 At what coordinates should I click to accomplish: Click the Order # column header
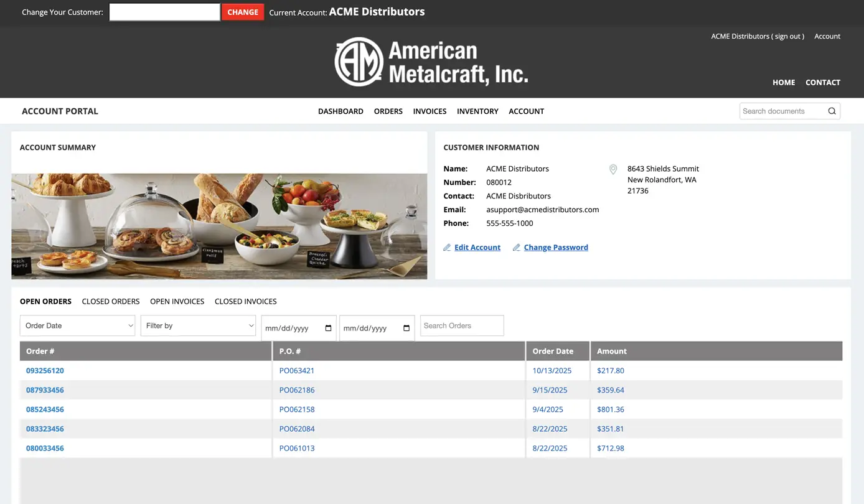(146, 351)
